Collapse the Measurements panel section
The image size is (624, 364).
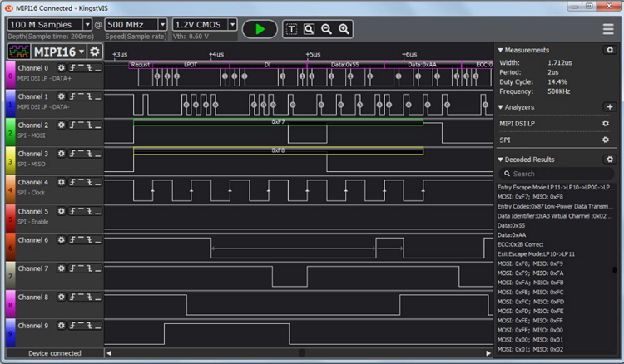tap(501, 51)
